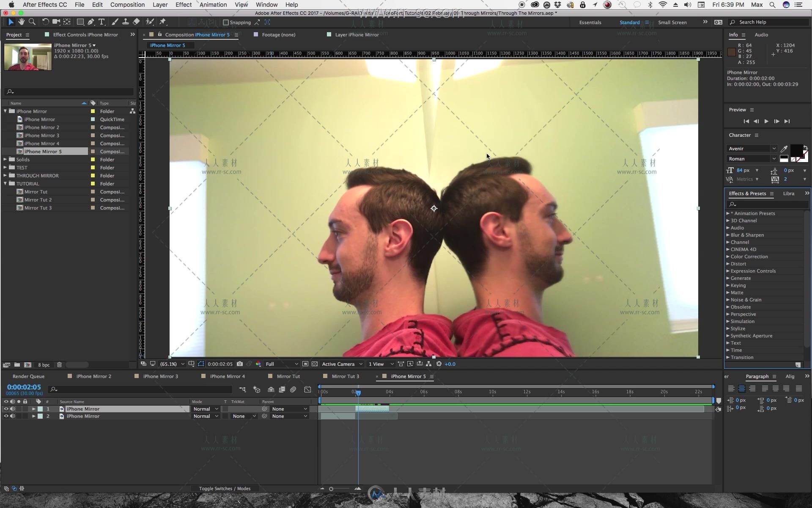
Task: Toggle frame blending for the composition
Action: coord(282,389)
